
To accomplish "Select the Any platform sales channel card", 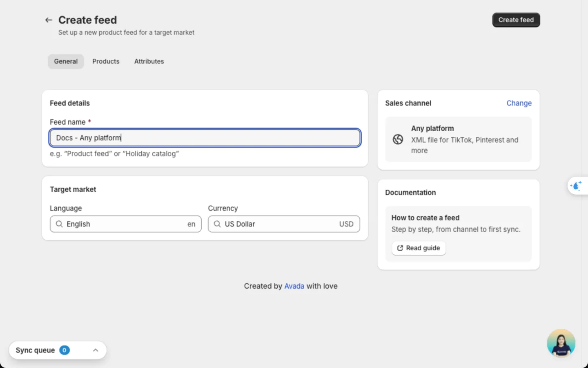I will (459, 139).
